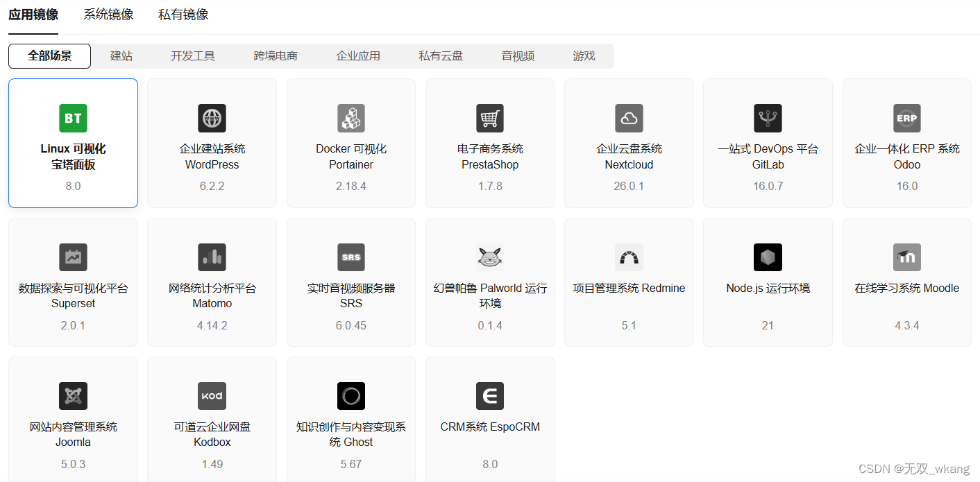
Task: Click the Ghost circle icon
Action: tap(351, 396)
